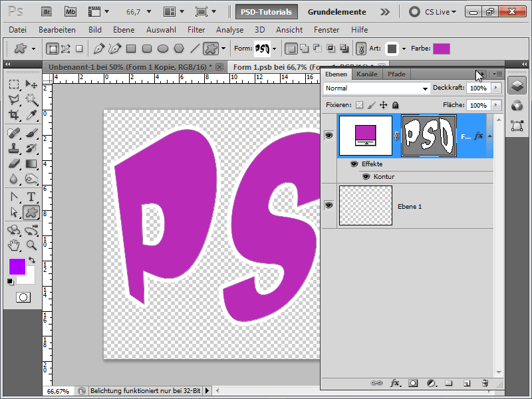Select the Move tool
The height and width of the screenshot is (399, 532).
(31, 84)
